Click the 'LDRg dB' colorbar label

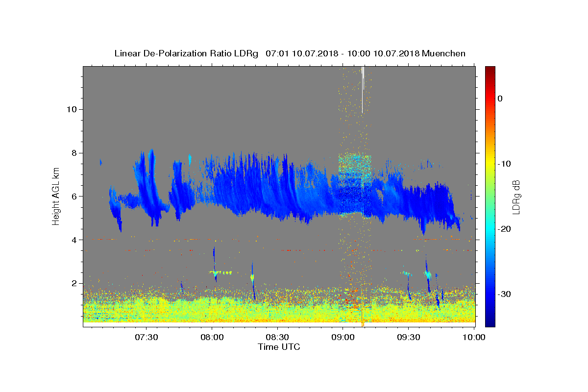(516, 196)
